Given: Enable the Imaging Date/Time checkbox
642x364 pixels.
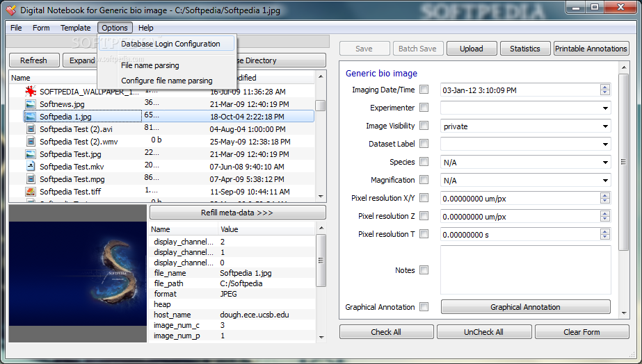Looking at the screenshot, I should pyautogui.click(x=424, y=90).
